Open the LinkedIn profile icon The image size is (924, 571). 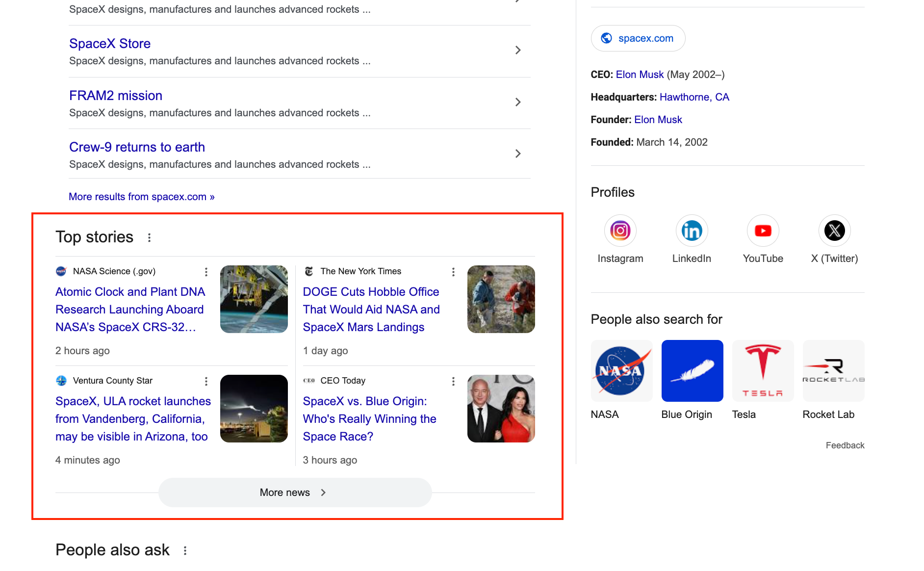692,231
